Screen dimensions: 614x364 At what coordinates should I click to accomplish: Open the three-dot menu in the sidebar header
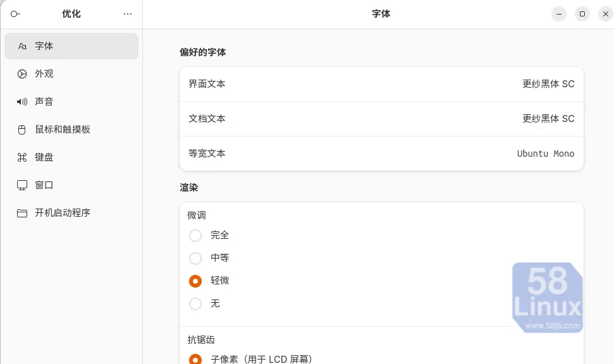tap(128, 14)
